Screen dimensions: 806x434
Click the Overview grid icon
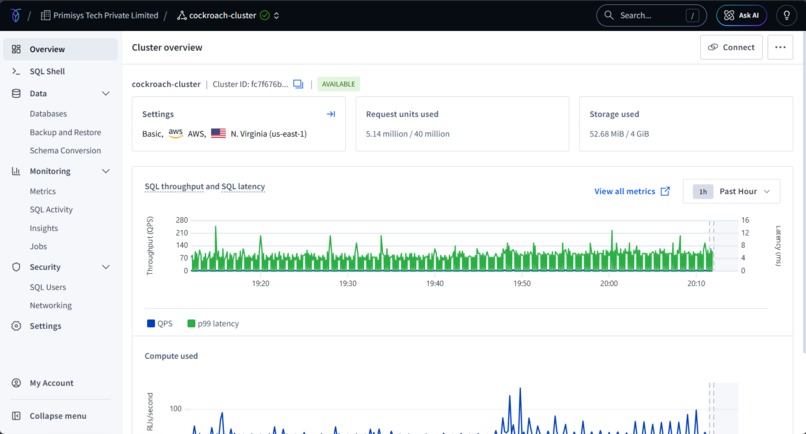16,49
